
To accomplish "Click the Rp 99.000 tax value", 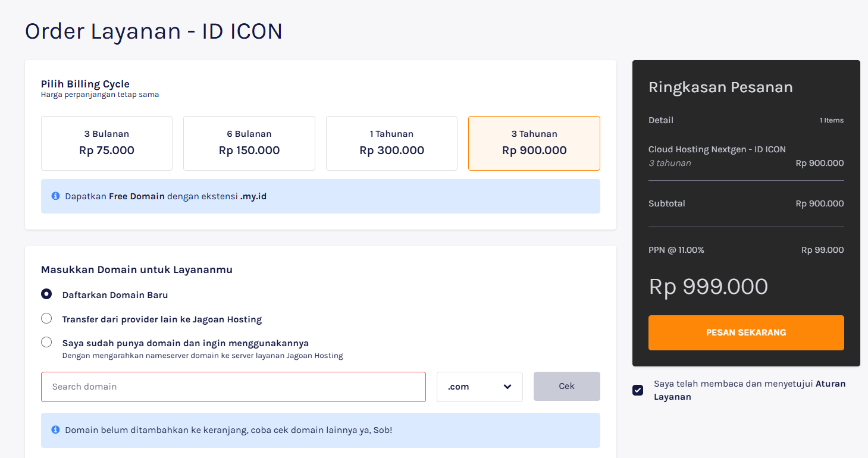I will point(823,250).
